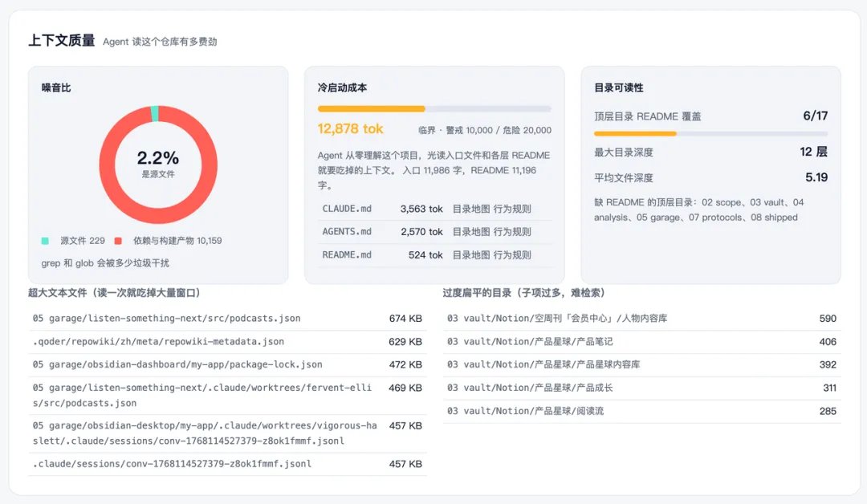Click the Agent 读这个仓库有多费劲 subtitle
The image size is (867, 504).
[160, 42]
